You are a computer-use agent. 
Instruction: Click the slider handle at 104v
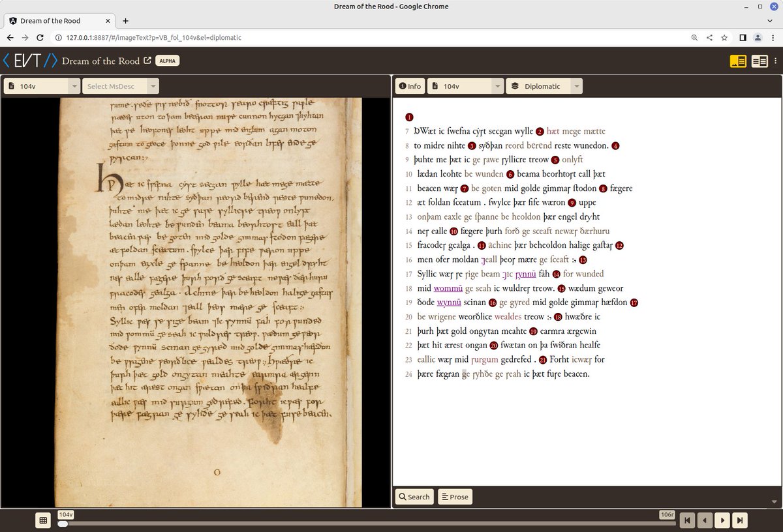[62, 523]
